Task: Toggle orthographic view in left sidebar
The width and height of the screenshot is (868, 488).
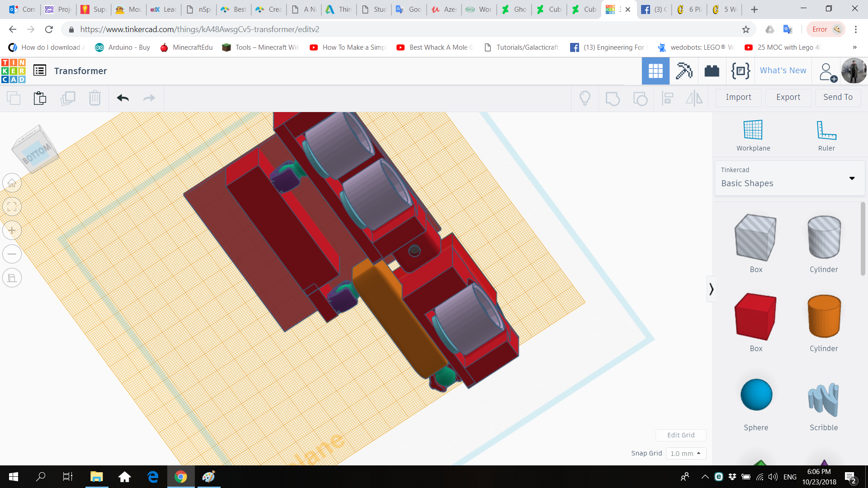Action: coord(12,277)
